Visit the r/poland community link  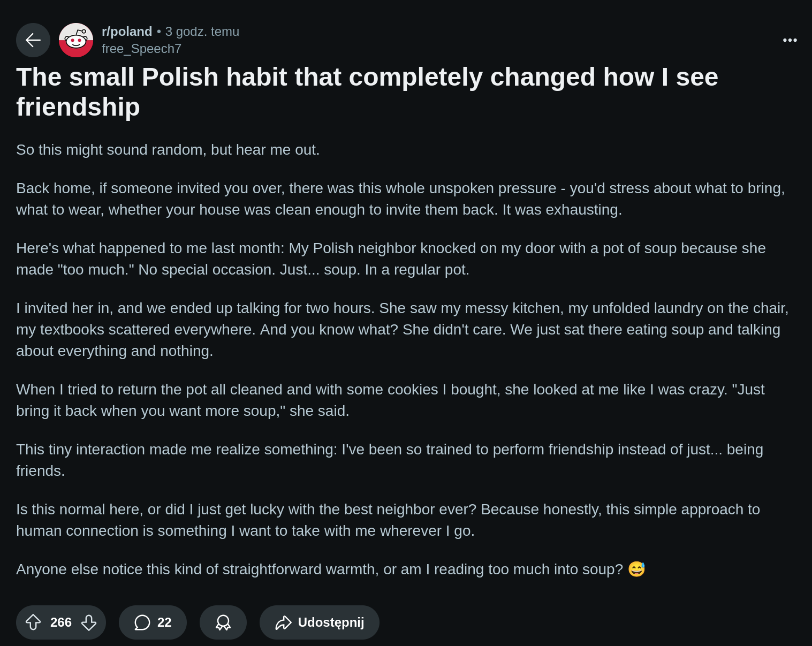127,32
